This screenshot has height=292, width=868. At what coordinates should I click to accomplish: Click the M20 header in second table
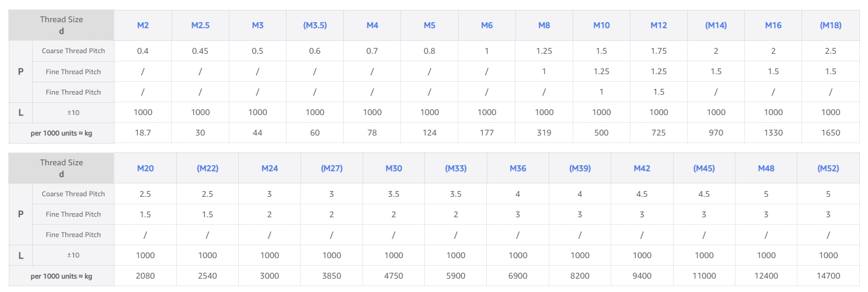[145, 168]
